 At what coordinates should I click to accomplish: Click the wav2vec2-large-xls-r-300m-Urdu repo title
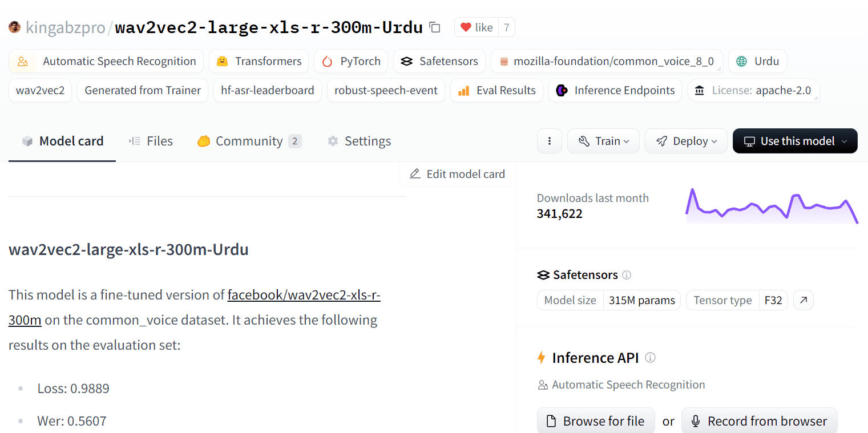pos(269,27)
